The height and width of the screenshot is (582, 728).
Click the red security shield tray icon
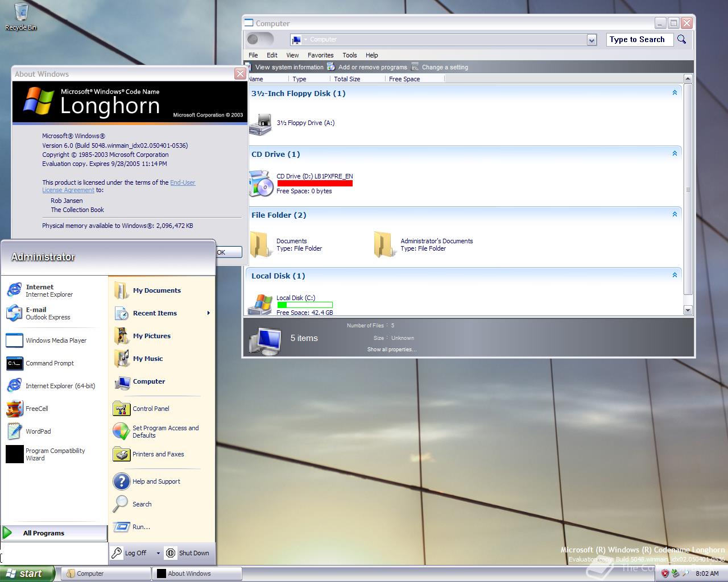click(665, 573)
